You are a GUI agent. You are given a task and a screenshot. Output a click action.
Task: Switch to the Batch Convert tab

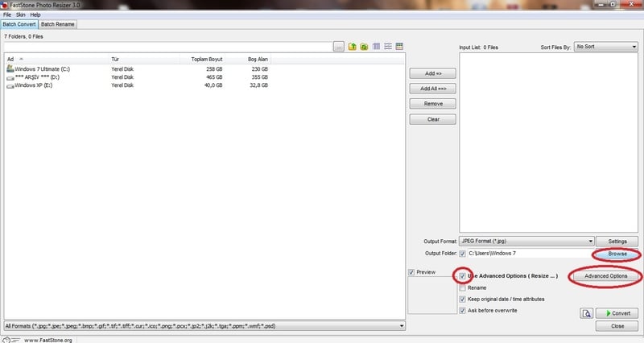pyautogui.click(x=19, y=24)
